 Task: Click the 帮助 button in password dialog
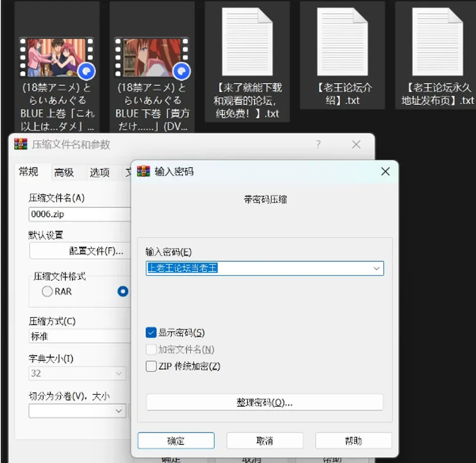coord(354,441)
